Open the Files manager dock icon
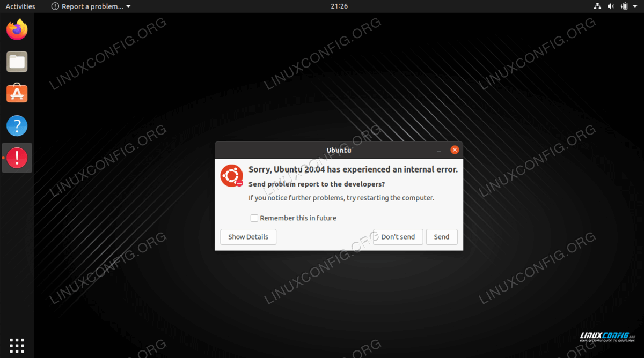The width and height of the screenshot is (644, 358). click(x=17, y=62)
